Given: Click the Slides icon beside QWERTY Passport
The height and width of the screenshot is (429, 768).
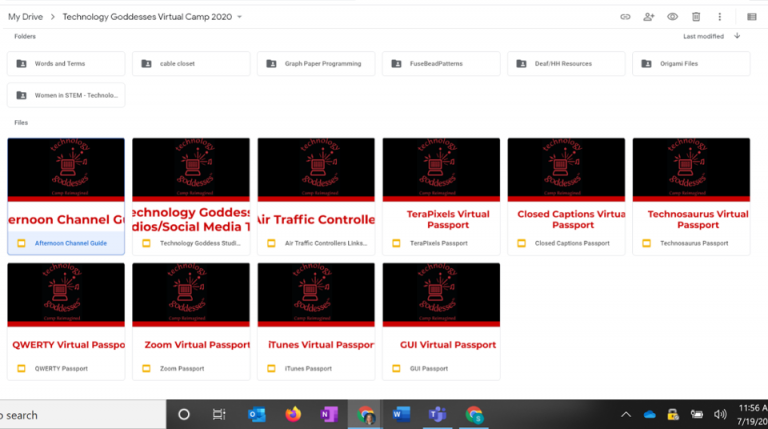Looking at the screenshot, I should click(x=21, y=368).
